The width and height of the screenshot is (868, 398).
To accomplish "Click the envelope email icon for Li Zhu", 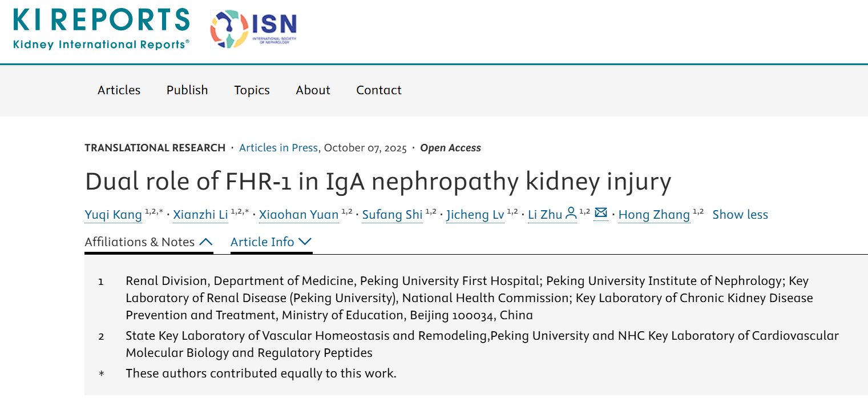I will (x=601, y=213).
